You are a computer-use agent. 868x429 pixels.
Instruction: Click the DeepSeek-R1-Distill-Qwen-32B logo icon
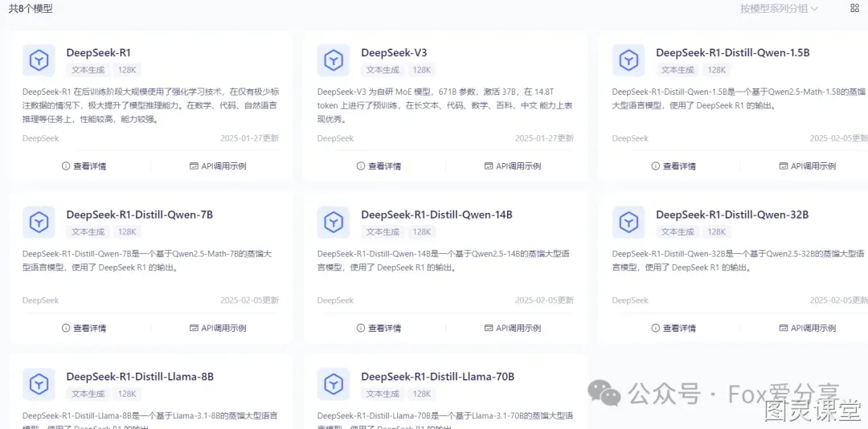(628, 222)
